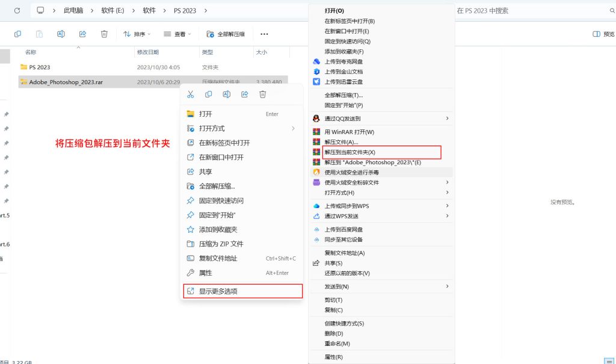Image resolution: width=616 pixels, height=364 pixels.
Task: Click the Share icon on the toolbar
Action: pyautogui.click(x=82, y=34)
